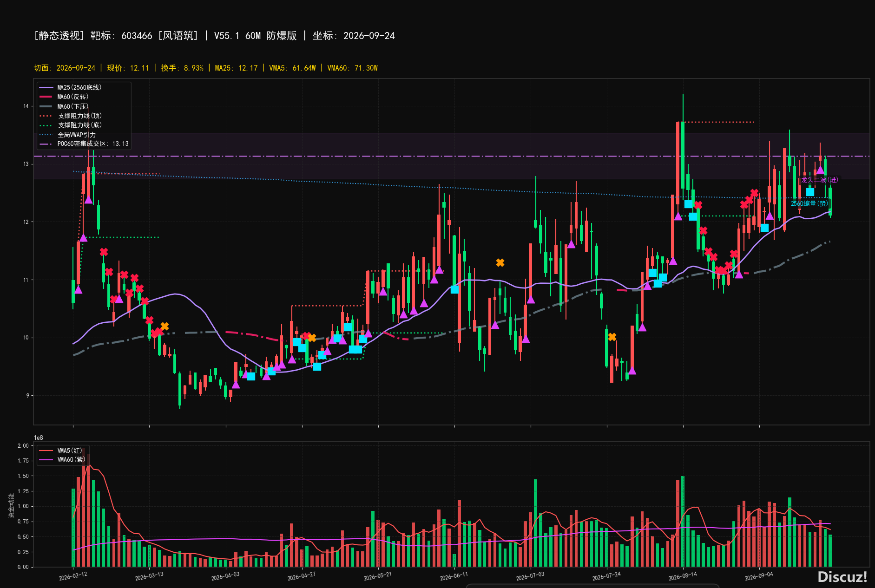Click the 2026-02-12 date axis label
Image resolution: width=875 pixels, height=588 pixels.
point(73,576)
